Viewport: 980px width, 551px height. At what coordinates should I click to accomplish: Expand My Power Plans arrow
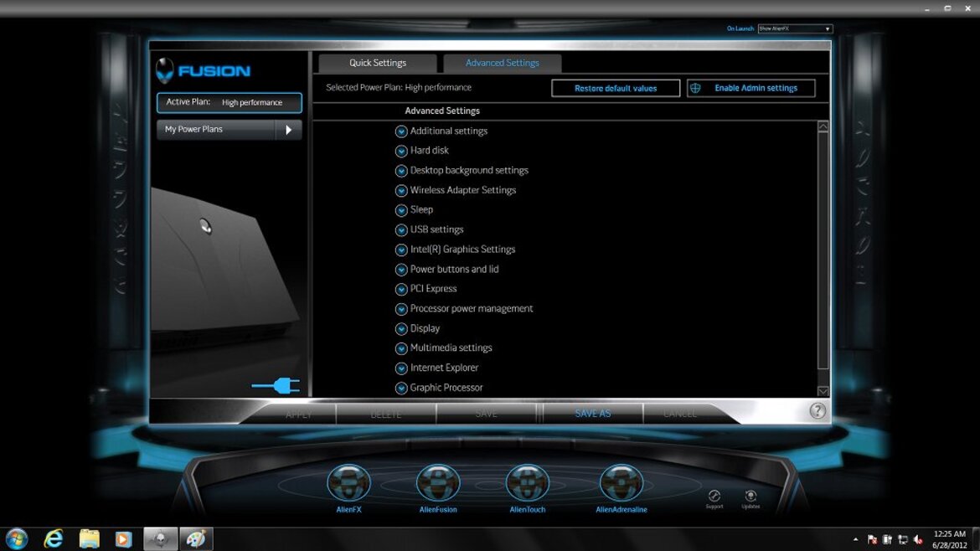click(288, 130)
